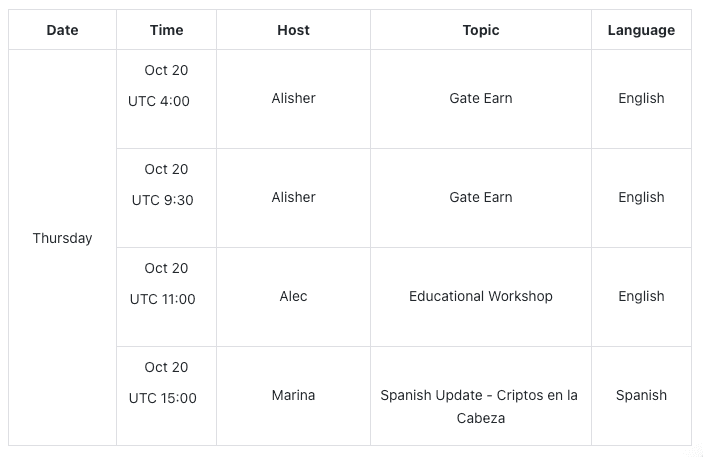Select Alisher in the UTC 4:00 row

tap(293, 98)
